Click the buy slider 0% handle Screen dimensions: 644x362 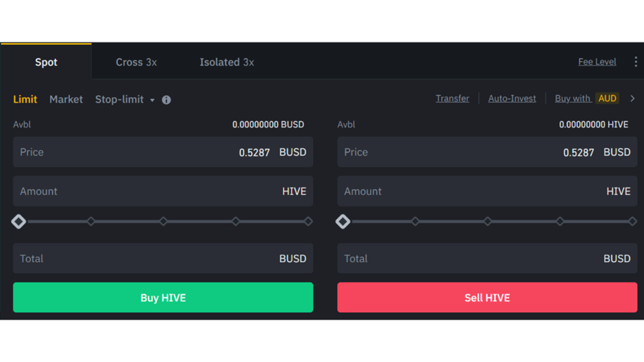[x=18, y=222]
